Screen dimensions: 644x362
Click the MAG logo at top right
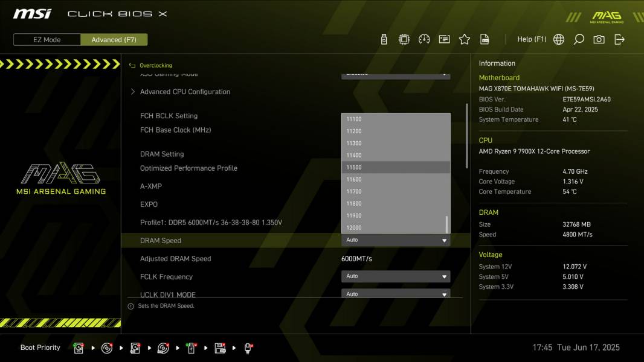[x=607, y=17]
